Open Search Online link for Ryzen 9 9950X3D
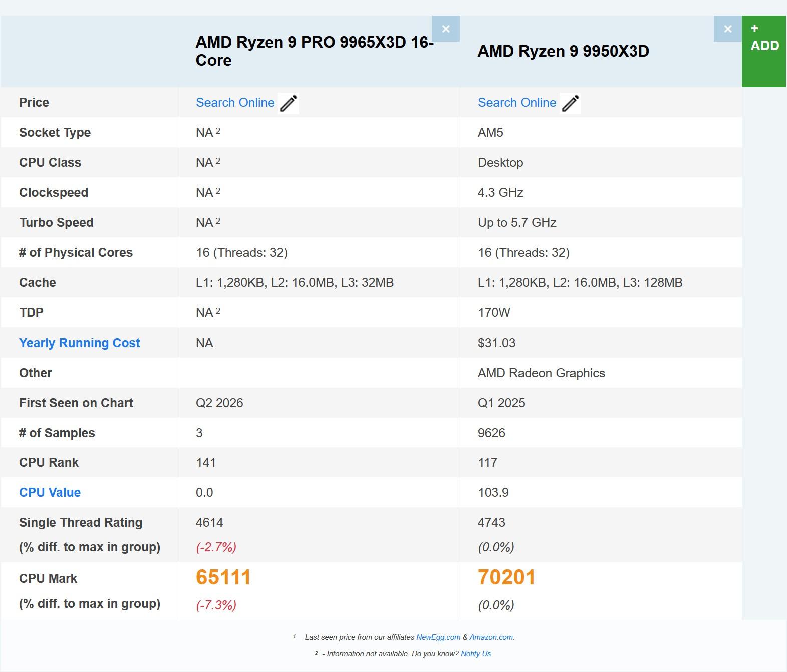This screenshot has height=672, width=787. point(517,103)
